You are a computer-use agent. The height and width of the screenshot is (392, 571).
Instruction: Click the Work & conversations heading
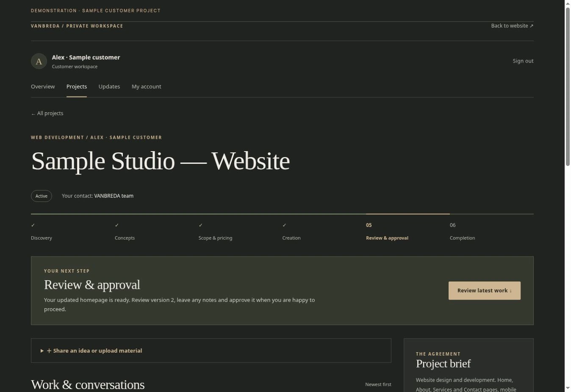(88, 384)
